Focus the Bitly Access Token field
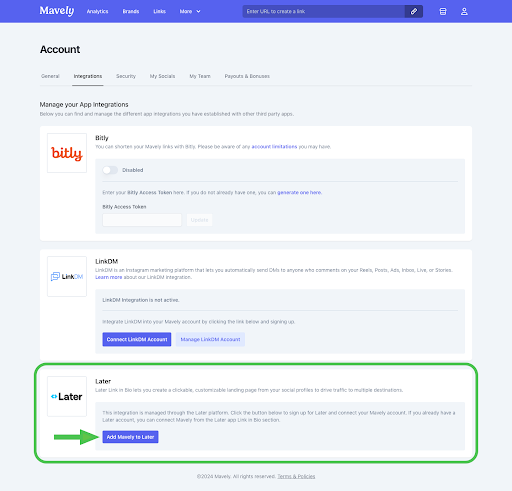Viewport: 512px width, 491px height. click(x=142, y=220)
